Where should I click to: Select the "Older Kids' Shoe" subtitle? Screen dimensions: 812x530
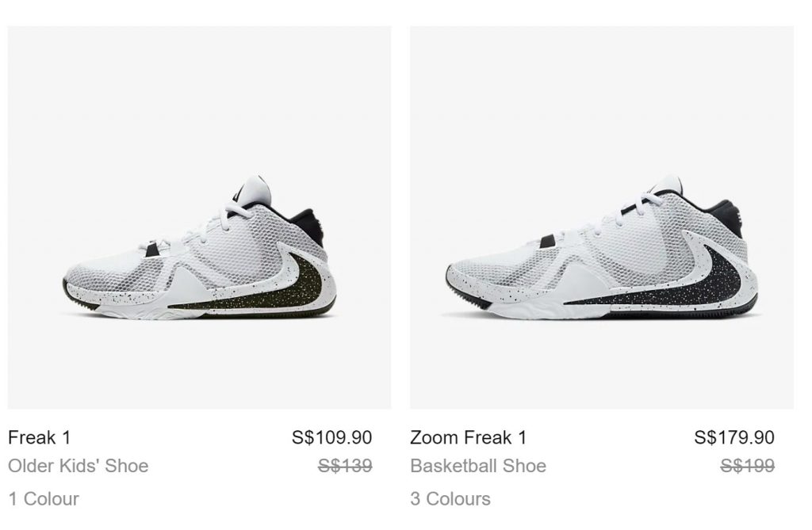pyautogui.click(x=78, y=466)
